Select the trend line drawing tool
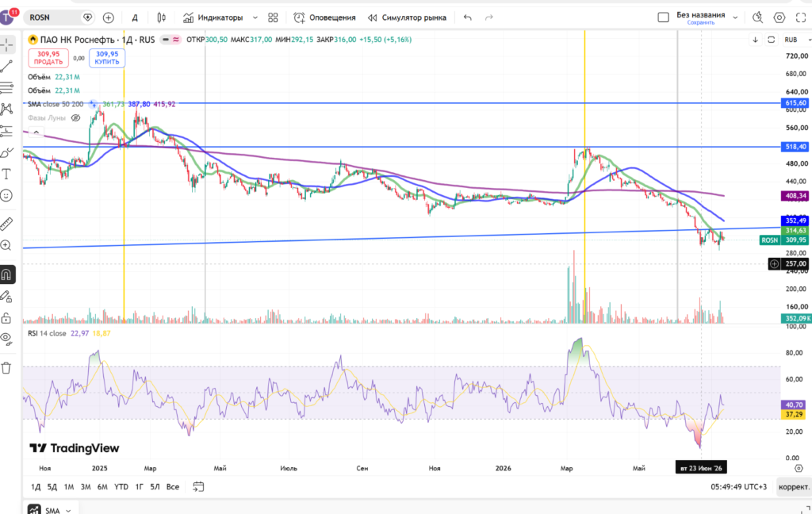The image size is (812, 514). (6, 66)
